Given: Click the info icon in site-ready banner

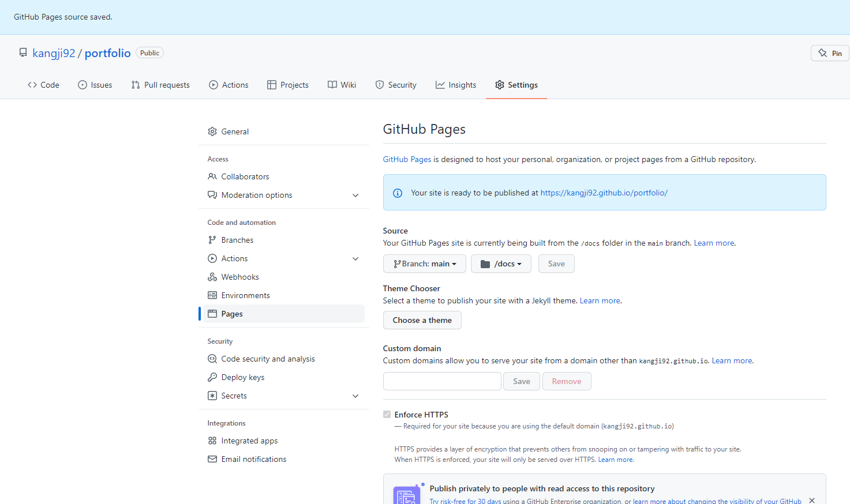Looking at the screenshot, I should tap(398, 193).
